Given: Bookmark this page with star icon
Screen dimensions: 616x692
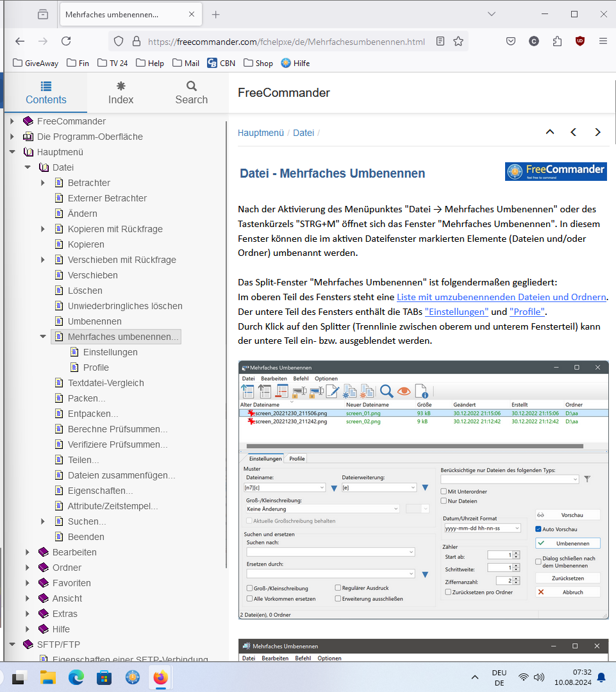Looking at the screenshot, I should 458,42.
